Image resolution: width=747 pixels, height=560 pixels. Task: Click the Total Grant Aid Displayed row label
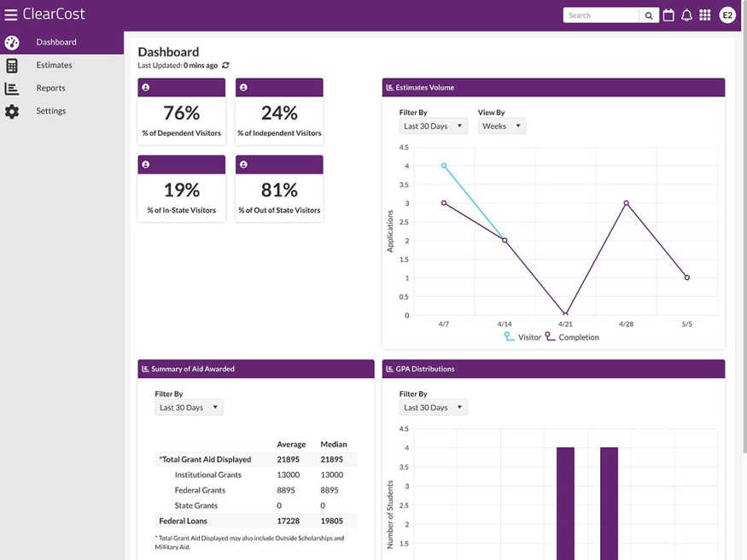point(205,459)
